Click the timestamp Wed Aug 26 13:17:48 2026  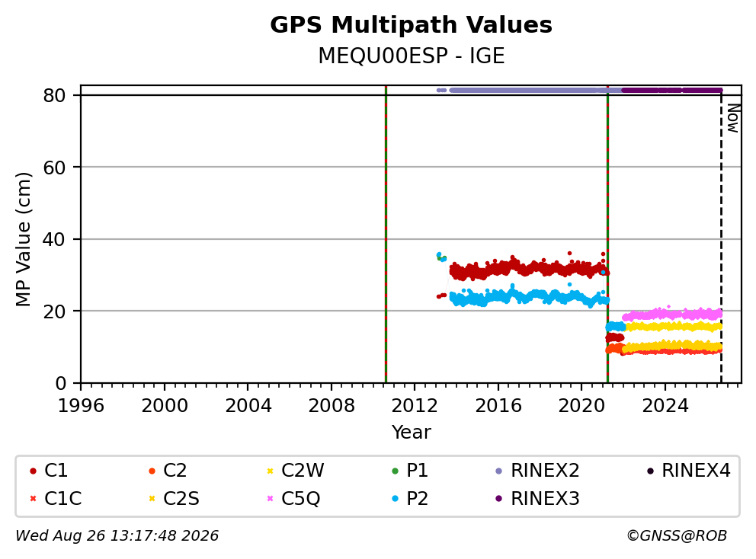point(117,536)
